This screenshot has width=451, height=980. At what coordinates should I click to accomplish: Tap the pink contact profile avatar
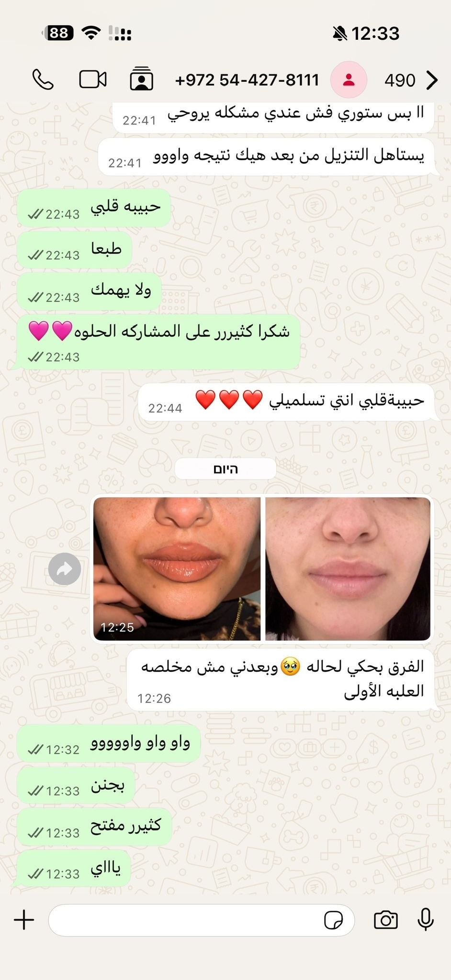[349, 80]
